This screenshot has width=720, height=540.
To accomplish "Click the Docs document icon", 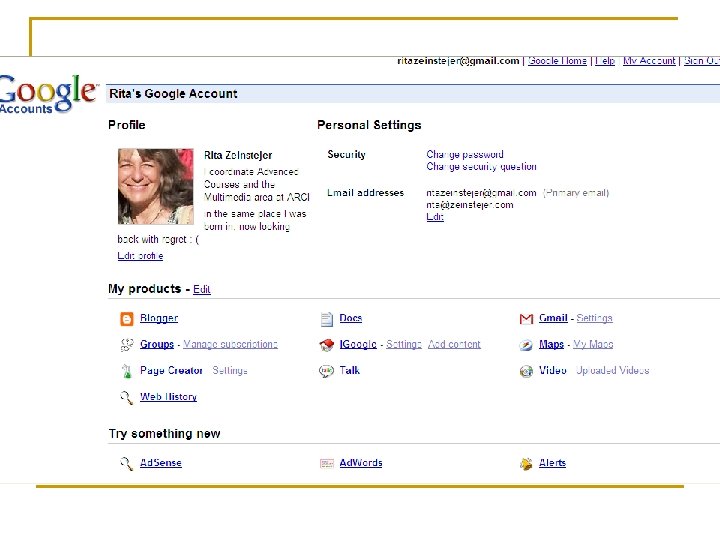I will pos(326,319).
